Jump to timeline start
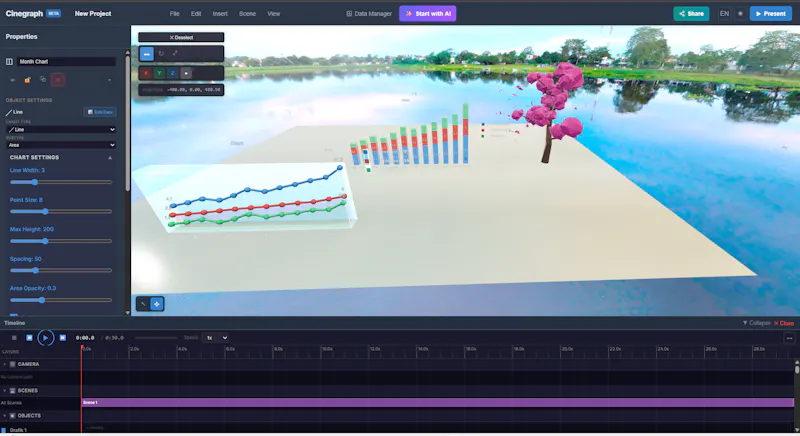The width and height of the screenshot is (800, 436). click(x=29, y=338)
